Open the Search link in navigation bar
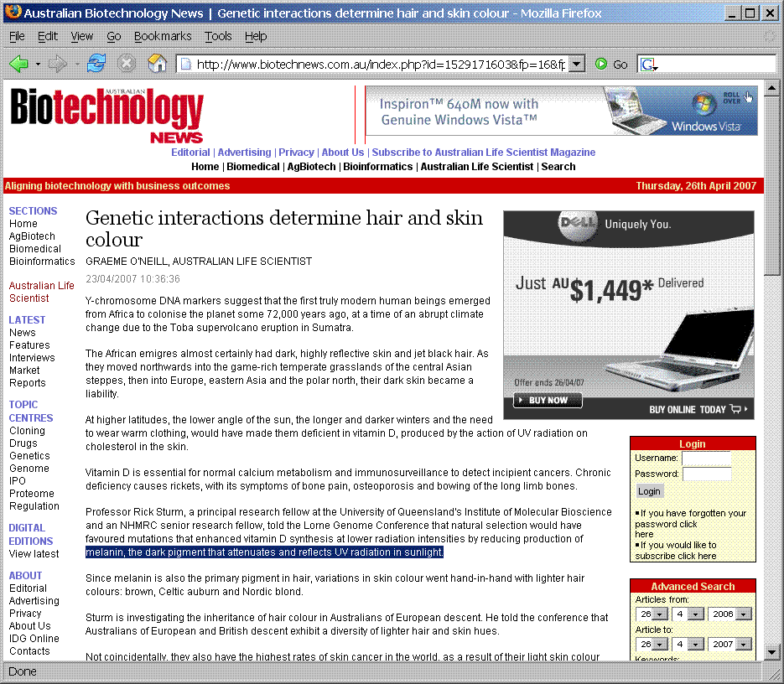The image size is (784, 684). pos(558,167)
